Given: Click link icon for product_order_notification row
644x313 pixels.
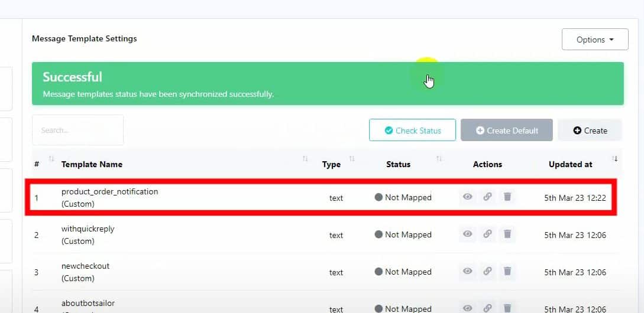Looking at the screenshot, I should (487, 197).
